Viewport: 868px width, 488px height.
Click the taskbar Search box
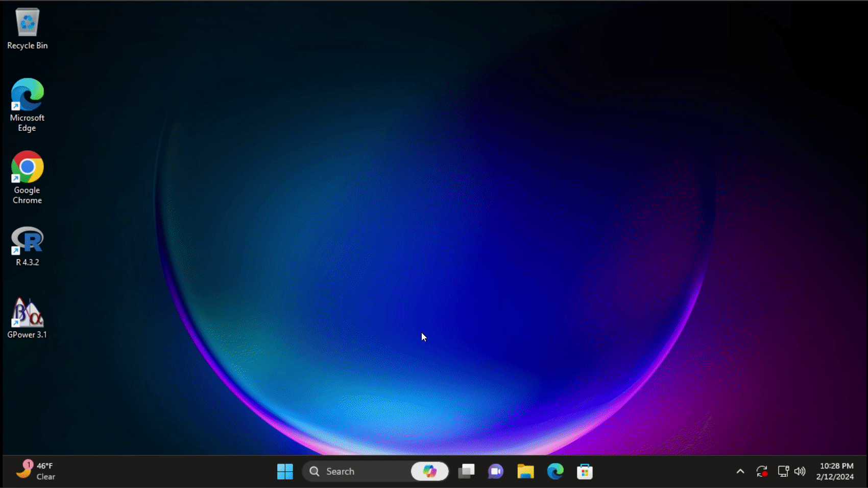tap(357, 471)
